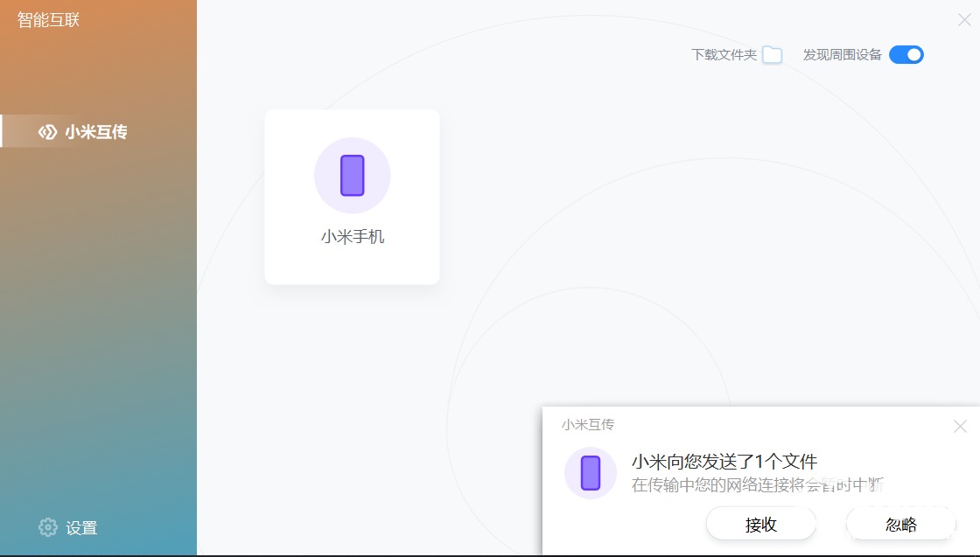
Task: Click the settings gear icon
Action: (48, 527)
